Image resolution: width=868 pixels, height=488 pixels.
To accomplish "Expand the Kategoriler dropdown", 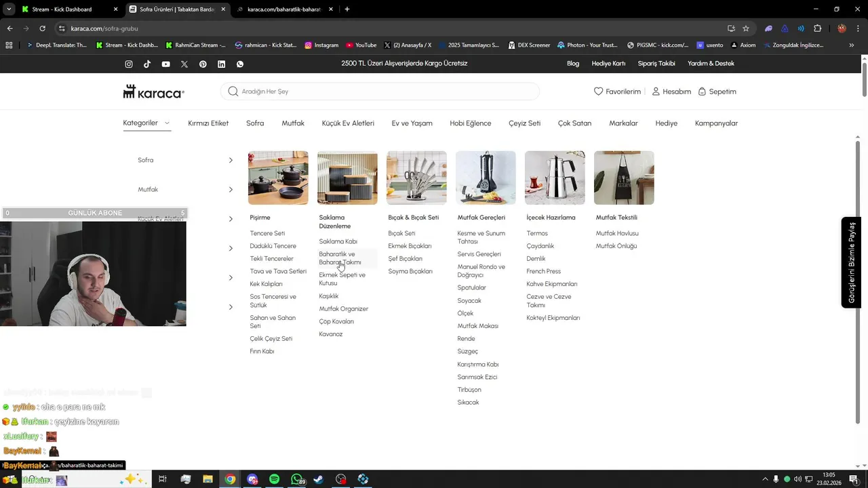I will pyautogui.click(x=146, y=123).
